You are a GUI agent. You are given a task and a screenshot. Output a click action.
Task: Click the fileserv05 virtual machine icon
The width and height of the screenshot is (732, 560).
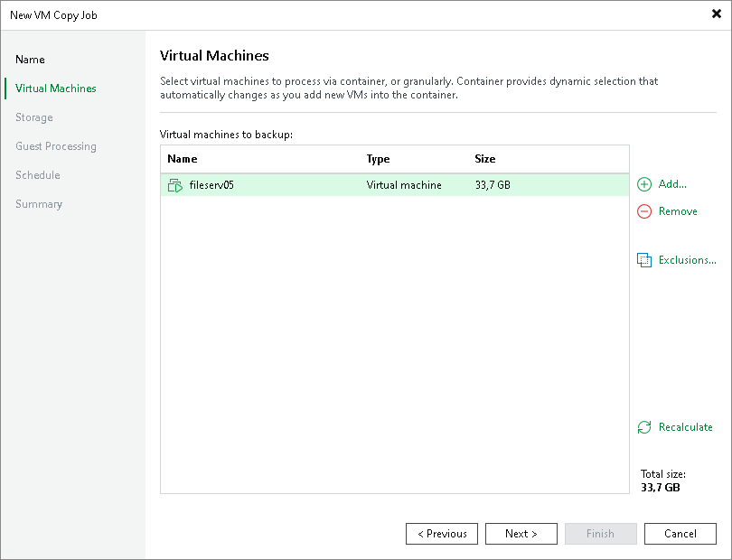[x=175, y=185]
